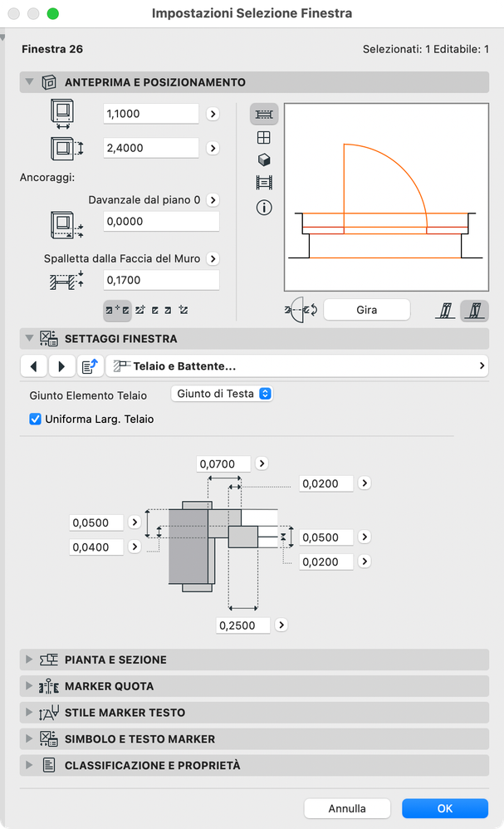Click arrow button next to 0,0700 field
The width and height of the screenshot is (504, 829).
[x=262, y=464]
